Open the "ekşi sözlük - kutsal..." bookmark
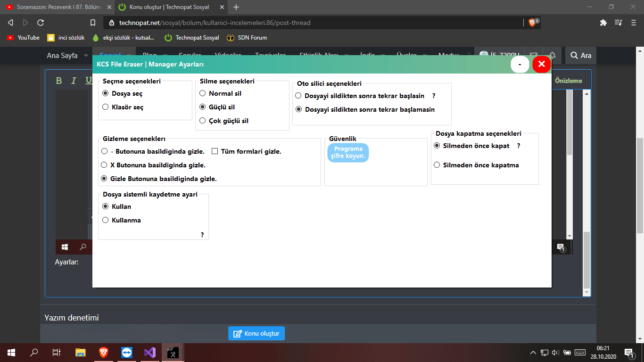This screenshot has height=362, width=644. (124, 38)
